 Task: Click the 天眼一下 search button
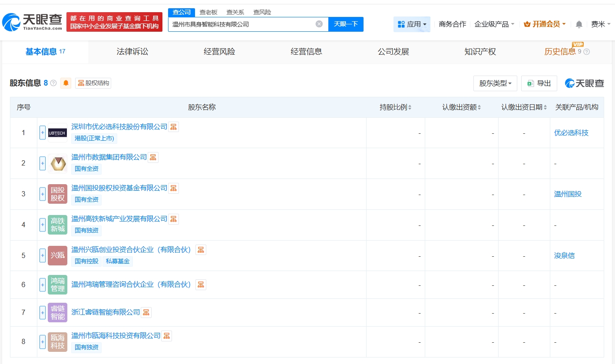(346, 24)
